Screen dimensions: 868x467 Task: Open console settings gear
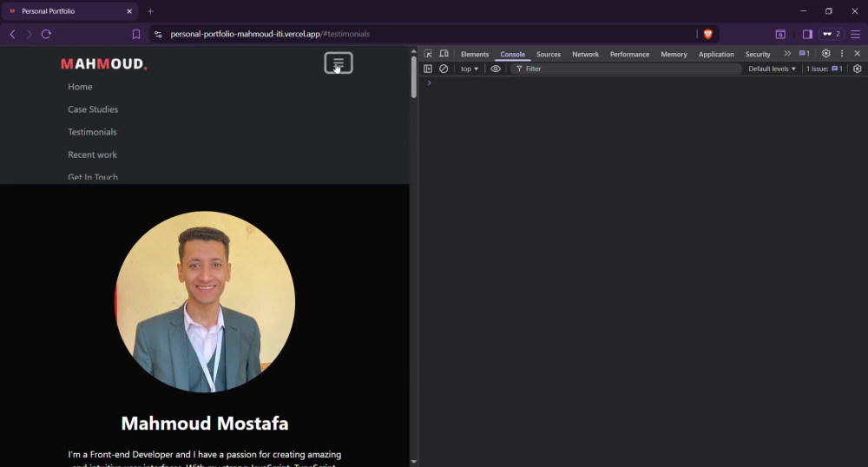pos(858,69)
